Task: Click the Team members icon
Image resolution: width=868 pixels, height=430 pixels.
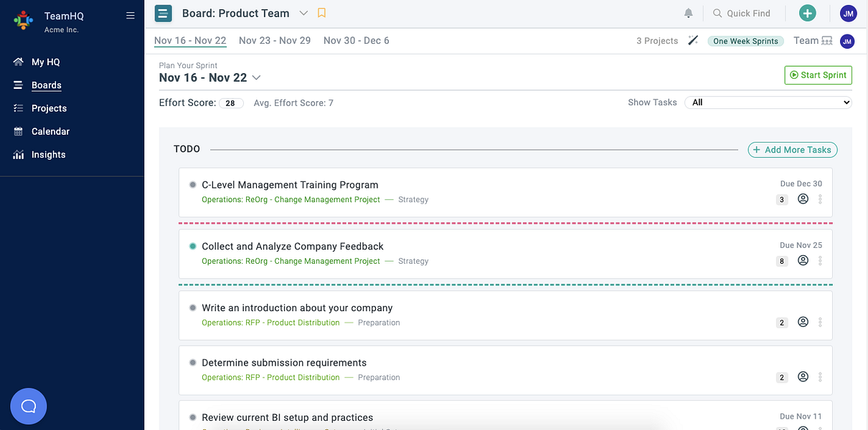Action: tap(827, 41)
